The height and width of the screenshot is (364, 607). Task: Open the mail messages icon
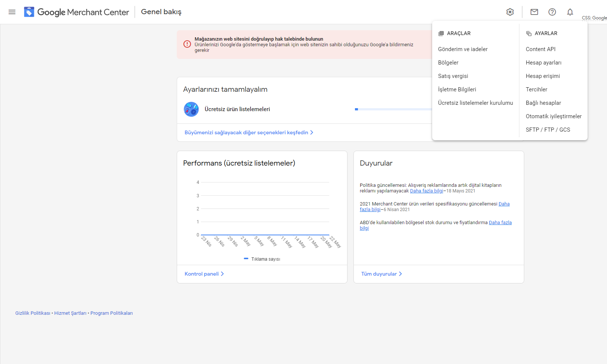pyautogui.click(x=534, y=12)
